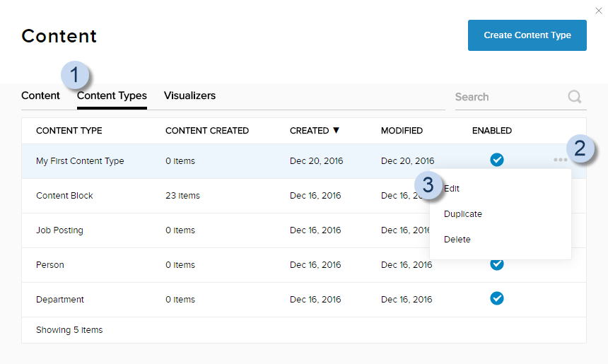Choose Duplicate in the context menu

(463, 214)
